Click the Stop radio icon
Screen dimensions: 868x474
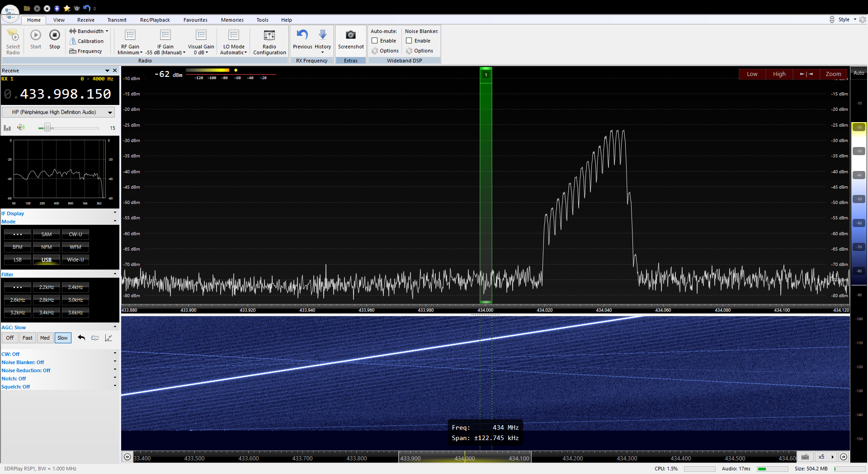coord(54,35)
